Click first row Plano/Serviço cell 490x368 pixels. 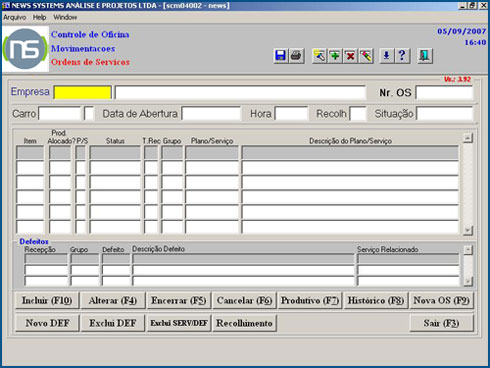click(x=212, y=153)
